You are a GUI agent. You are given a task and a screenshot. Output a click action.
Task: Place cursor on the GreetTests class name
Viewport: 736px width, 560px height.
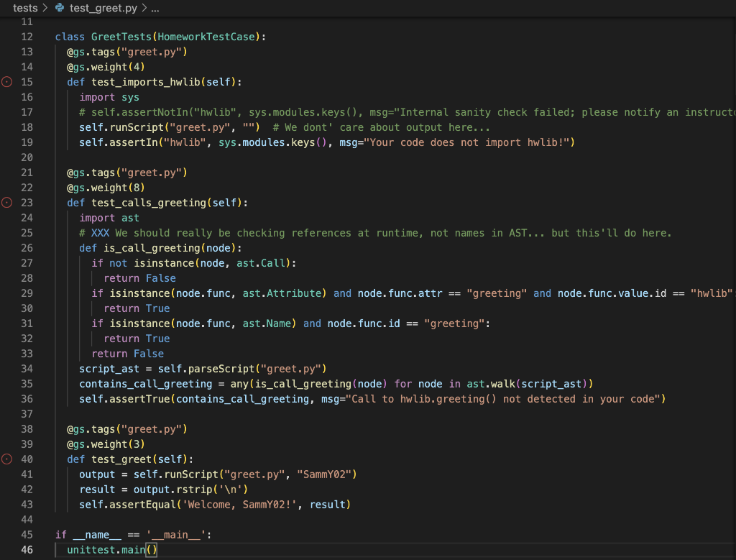click(121, 36)
